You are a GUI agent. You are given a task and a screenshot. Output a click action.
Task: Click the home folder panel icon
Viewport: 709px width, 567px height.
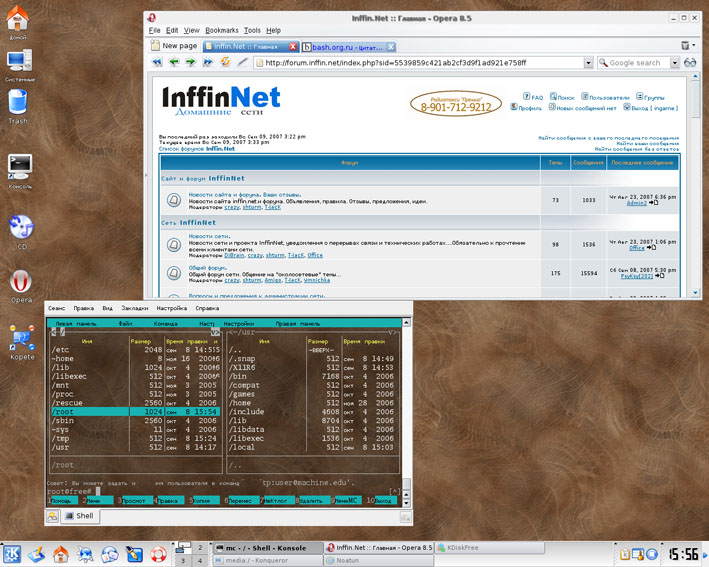click(x=61, y=553)
